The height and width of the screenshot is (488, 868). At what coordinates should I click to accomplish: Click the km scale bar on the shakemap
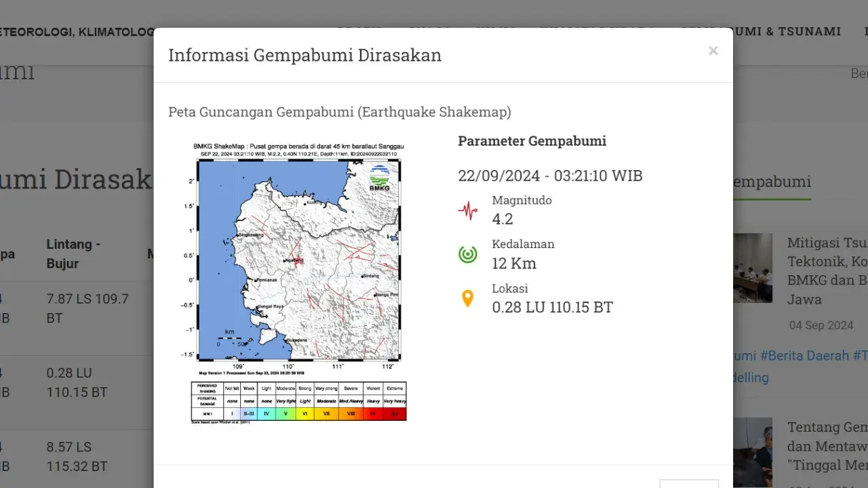point(231,338)
